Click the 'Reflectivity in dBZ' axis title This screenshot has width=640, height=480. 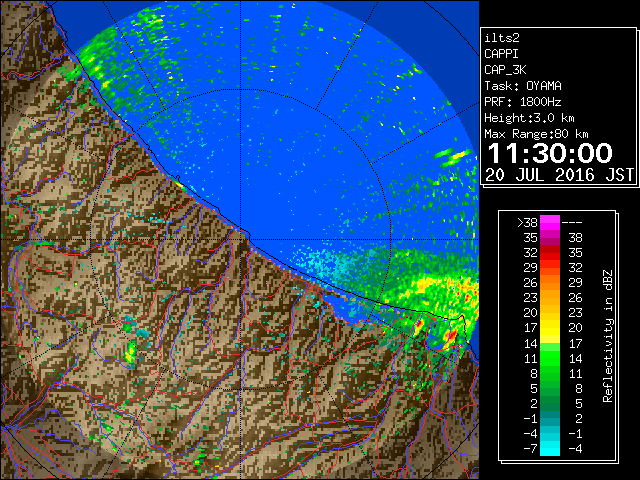pyautogui.click(x=608, y=336)
